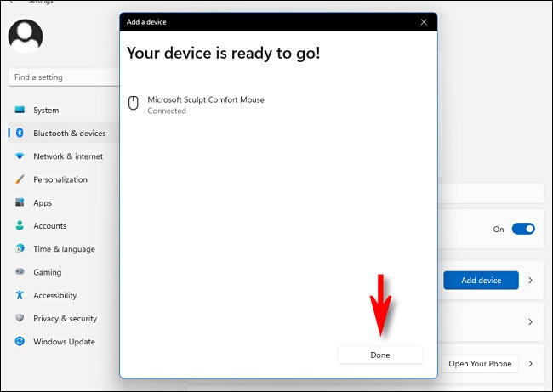This screenshot has height=392, width=553.
Task: Go to Accessibility settings page
Action: (x=54, y=296)
